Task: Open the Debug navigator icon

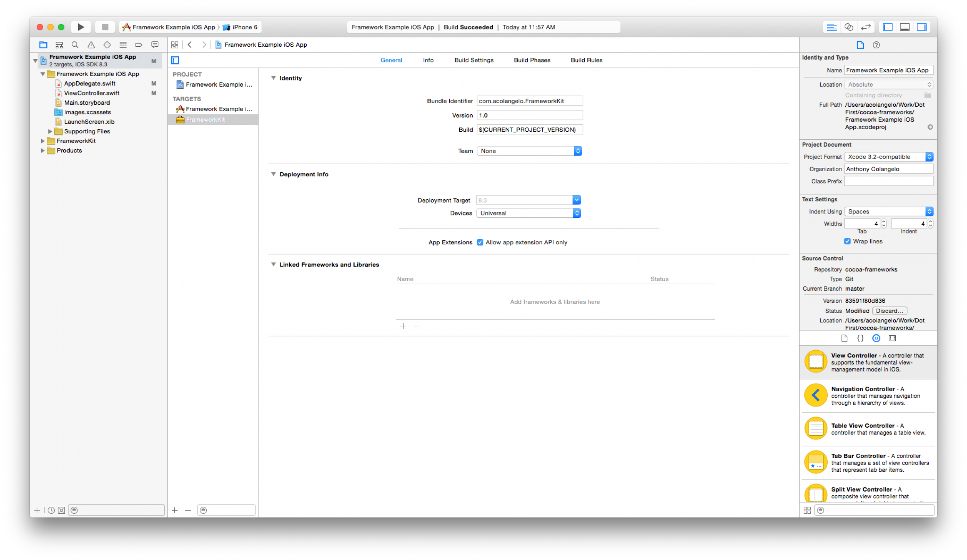Action: pos(123,45)
